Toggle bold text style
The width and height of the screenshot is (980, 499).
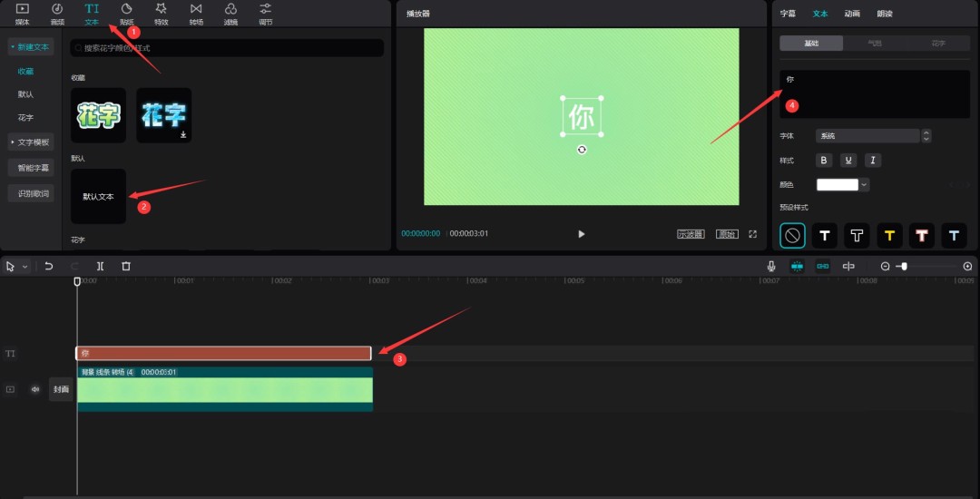tap(824, 161)
